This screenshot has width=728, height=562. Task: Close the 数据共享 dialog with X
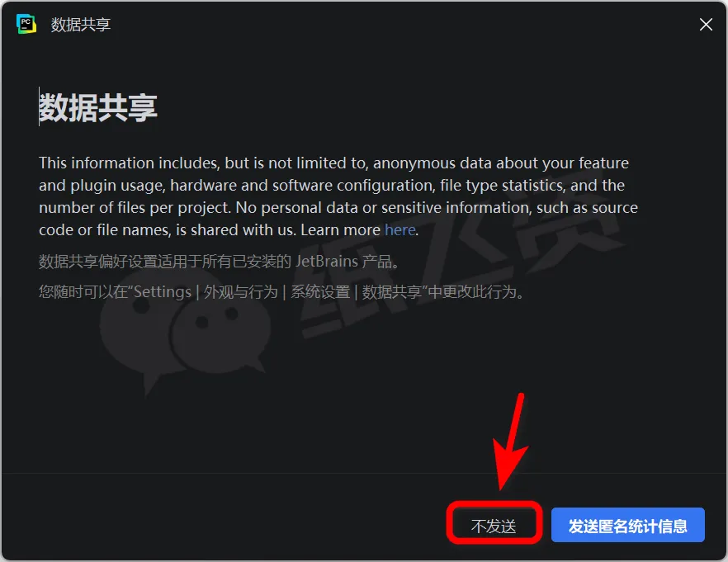(x=706, y=25)
